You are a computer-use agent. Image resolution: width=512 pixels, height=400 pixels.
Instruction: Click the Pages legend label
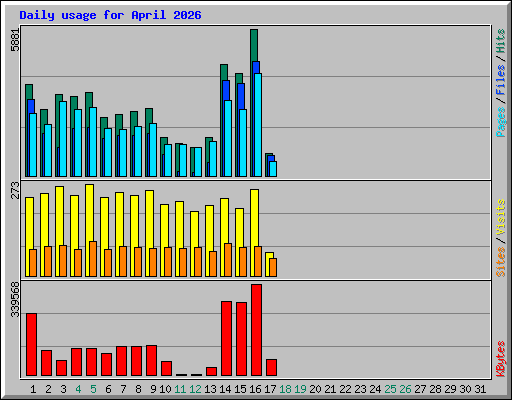pos(500,122)
